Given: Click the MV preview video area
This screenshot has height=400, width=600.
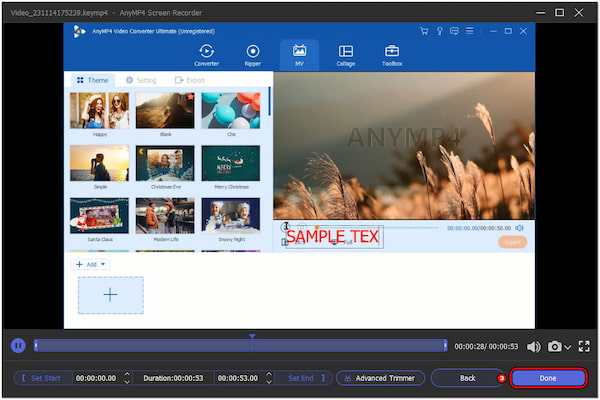Looking at the screenshot, I should (404, 145).
